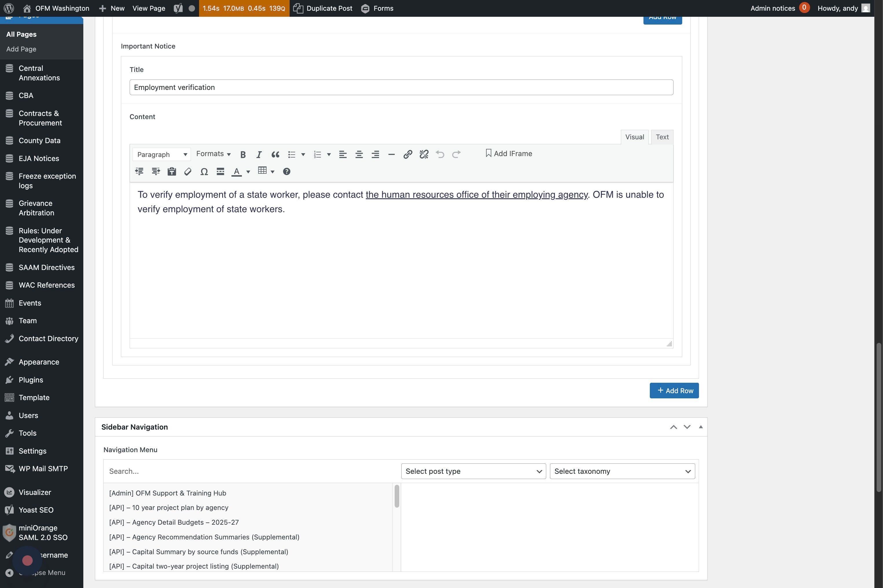
Task: Click the paste as text icon
Action: pyautogui.click(x=172, y=172)
